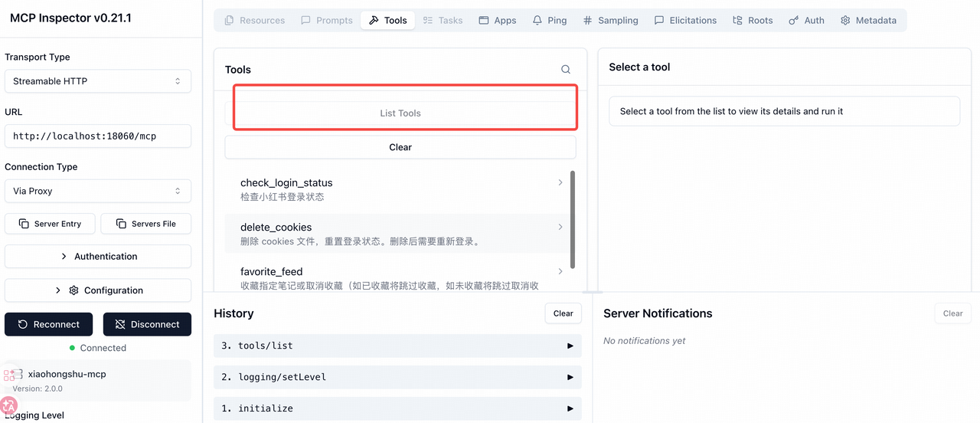
Task: Clear the History panel
Action: point(563,313)
